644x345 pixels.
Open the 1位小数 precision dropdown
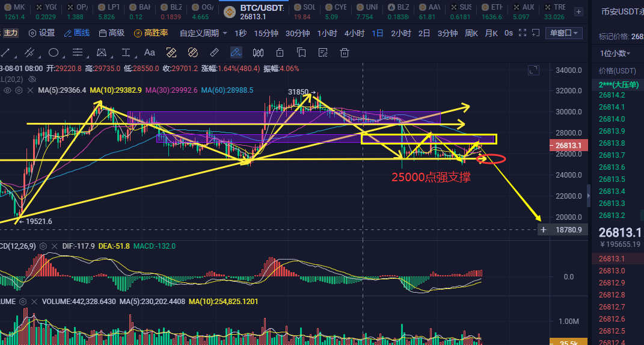click(x=615, y=54)
